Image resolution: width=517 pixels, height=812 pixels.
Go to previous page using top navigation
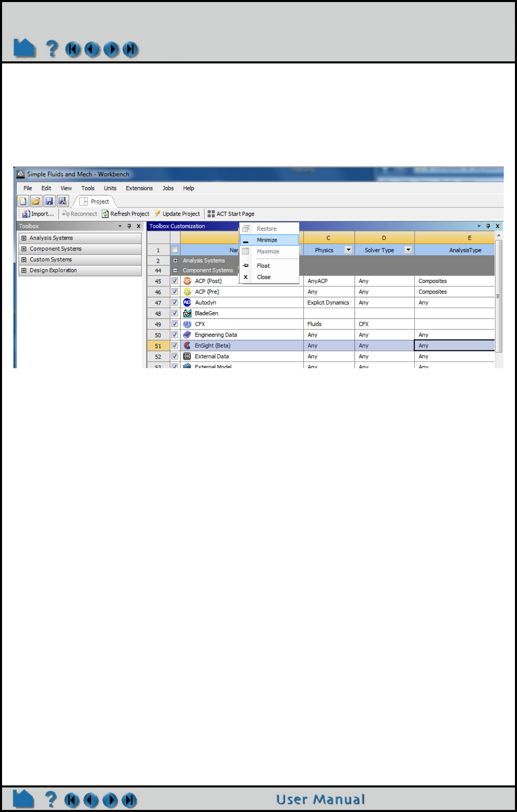pos(92,49)
